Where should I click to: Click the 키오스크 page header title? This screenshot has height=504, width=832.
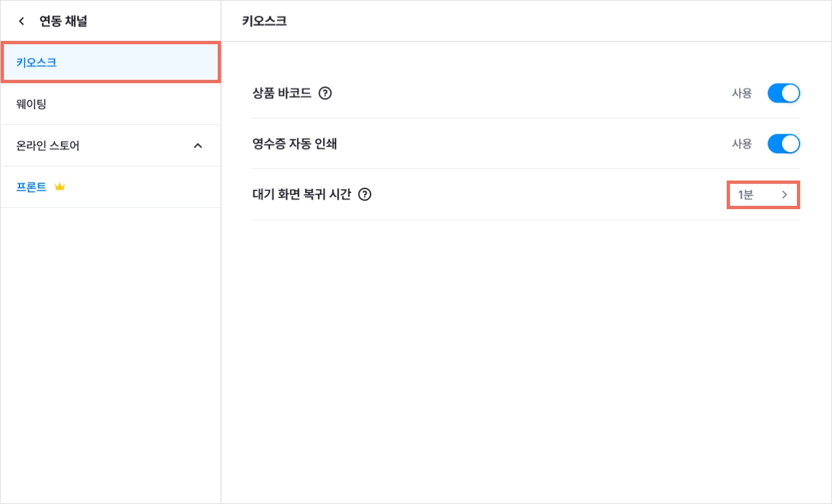pyautogui.click(x=264, y=21)
